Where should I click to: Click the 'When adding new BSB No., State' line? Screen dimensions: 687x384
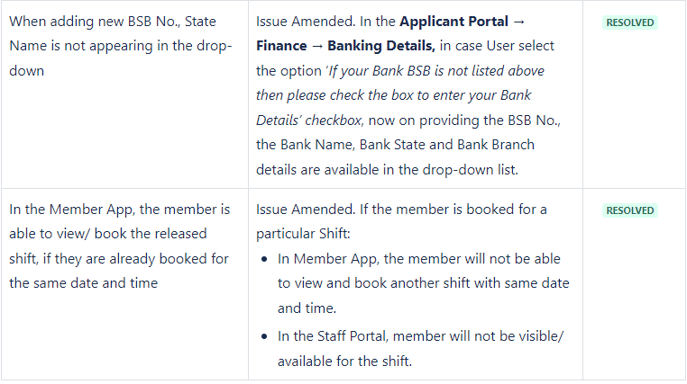tap(113, 21)
